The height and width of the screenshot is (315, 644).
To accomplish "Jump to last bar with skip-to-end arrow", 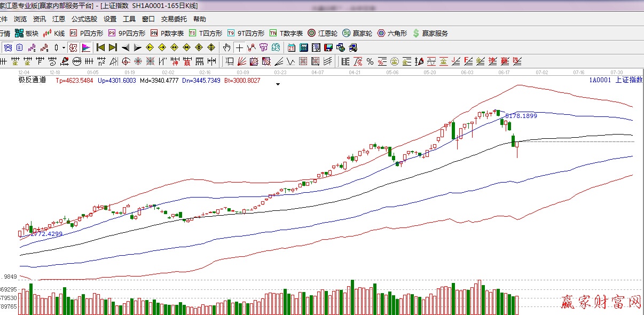I will click(x=113, y=48).
